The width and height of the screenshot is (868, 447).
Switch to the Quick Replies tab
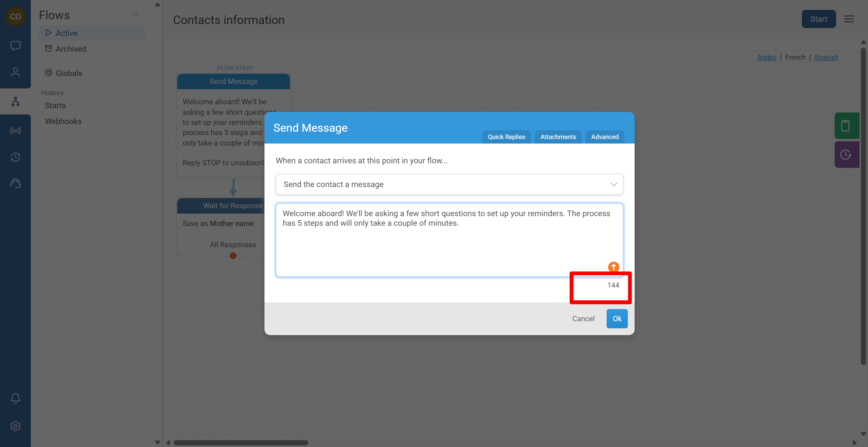point(506,137)
